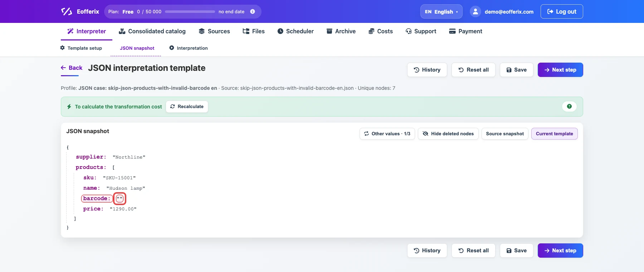Click the Eofferix logo icon
The image size is (644, 272).
[67, 11]
